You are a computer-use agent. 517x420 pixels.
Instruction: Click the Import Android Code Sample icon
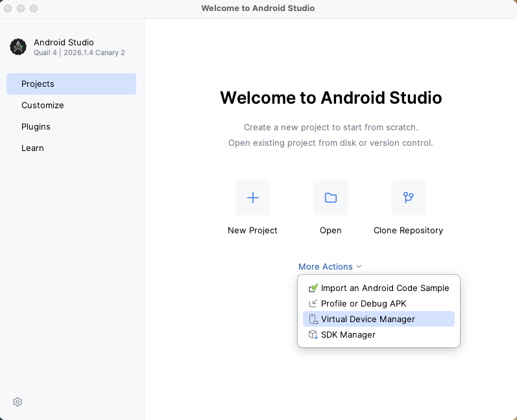[313, 288]
